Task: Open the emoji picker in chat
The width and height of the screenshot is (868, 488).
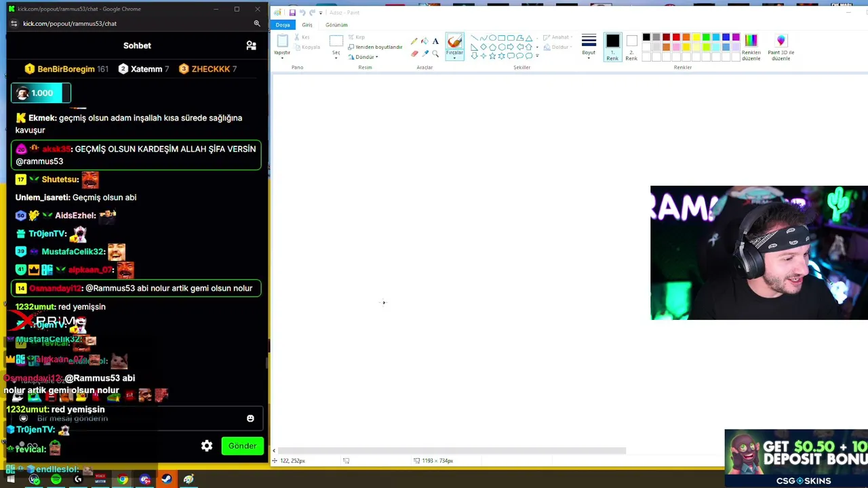Action: [x=250, y=419]
